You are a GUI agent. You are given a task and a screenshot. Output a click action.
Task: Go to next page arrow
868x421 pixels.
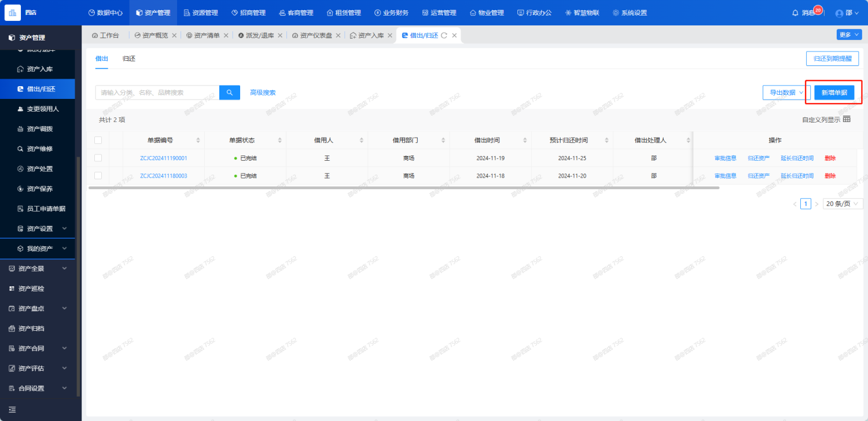coord(816,204)
